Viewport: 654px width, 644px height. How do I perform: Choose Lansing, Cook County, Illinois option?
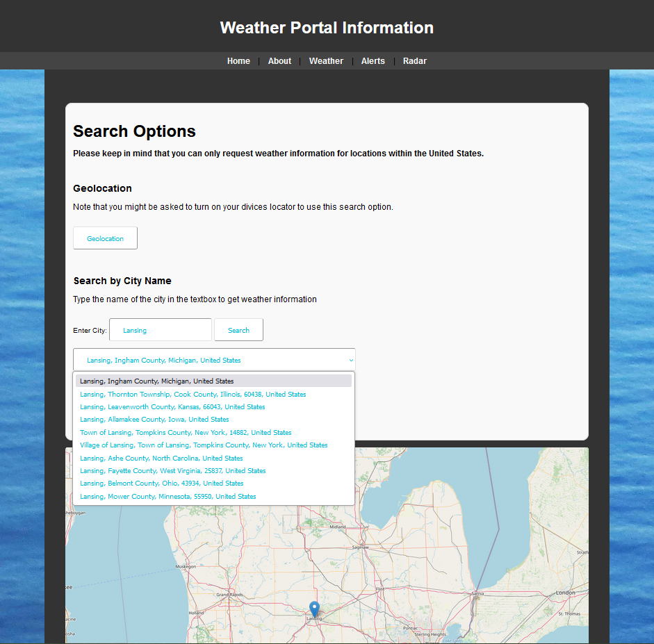click(193, 395)
